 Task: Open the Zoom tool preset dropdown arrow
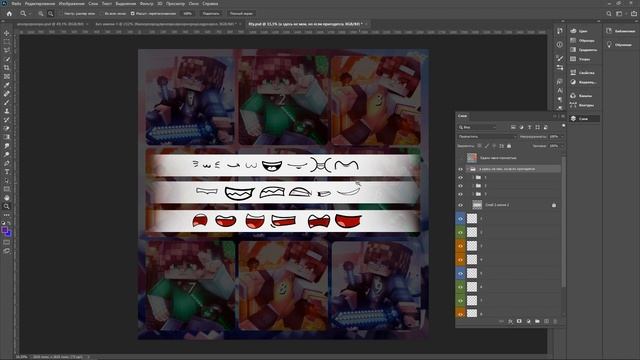coord(30,13)
